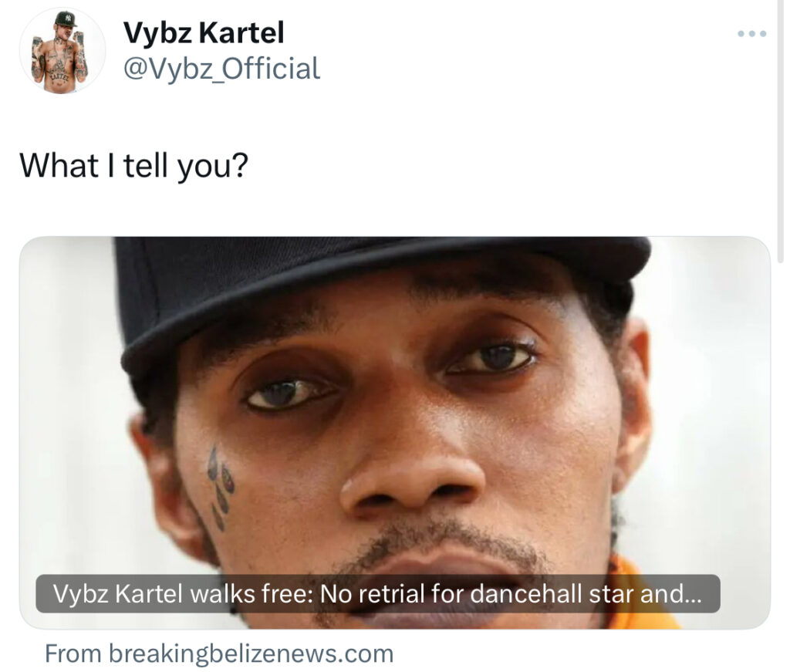Viewport: 790px width, 672px height.
Task: Click the vertical scrollbar thumb on the right edge
Action: (781, 131)
